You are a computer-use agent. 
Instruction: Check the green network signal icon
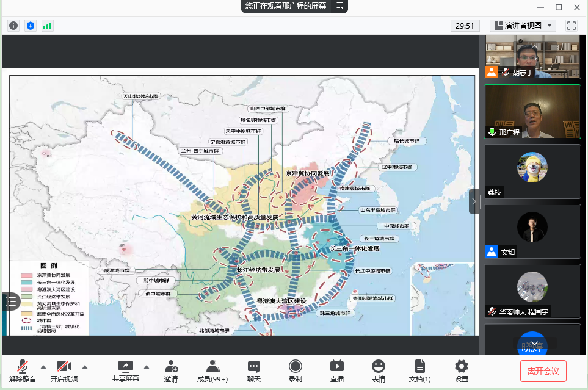[x=47, y=26]
